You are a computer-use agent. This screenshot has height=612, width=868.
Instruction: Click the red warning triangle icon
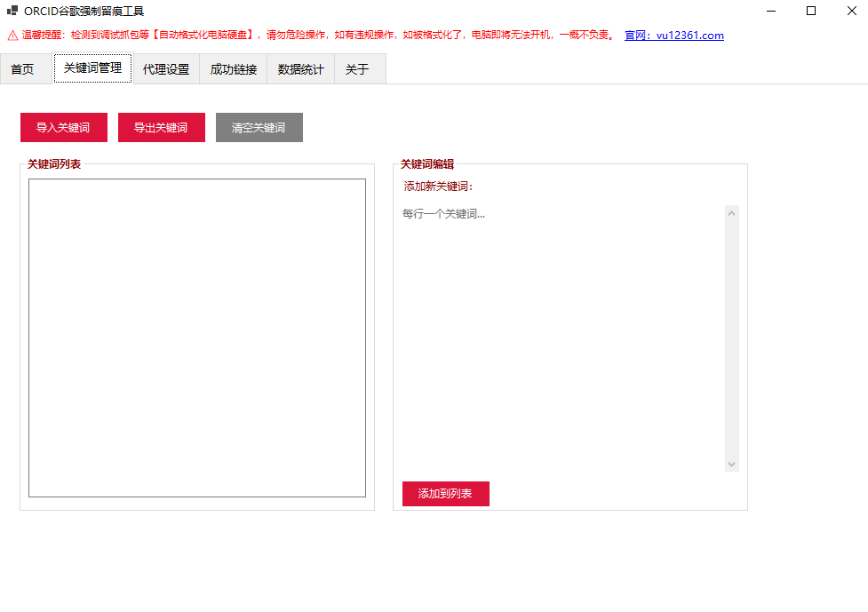pyautogui.click(x=12, y=36)
